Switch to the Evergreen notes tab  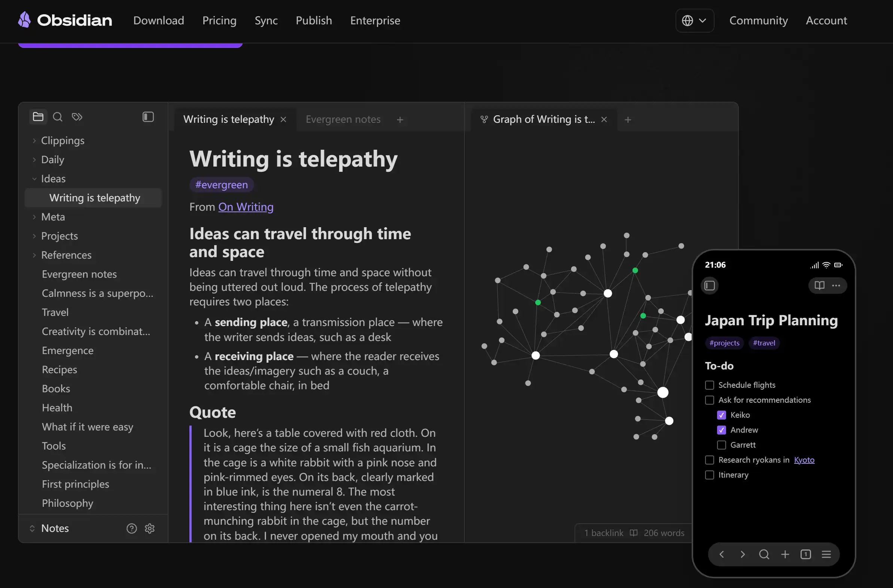343,119
